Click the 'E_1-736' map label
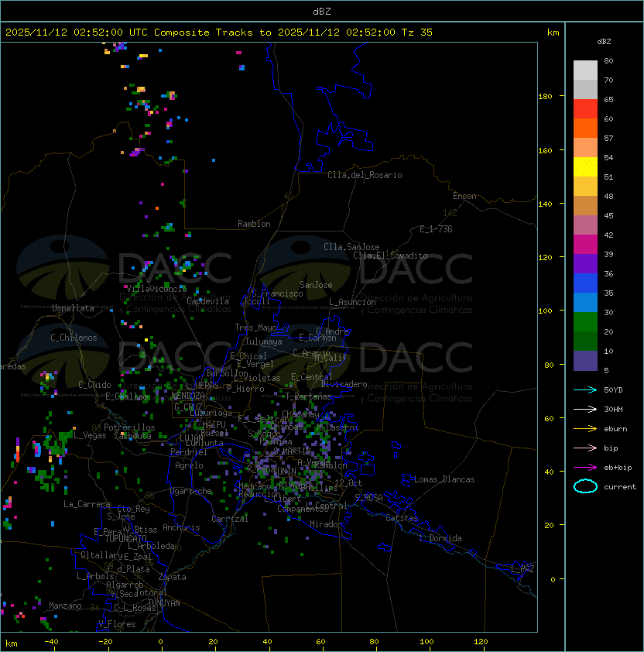 [436, 229]
